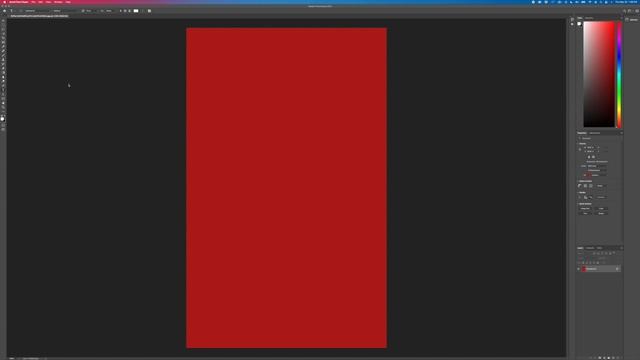Select the Horizontal Type tool in toolbar
640x360 pixels.
point(3,90)
